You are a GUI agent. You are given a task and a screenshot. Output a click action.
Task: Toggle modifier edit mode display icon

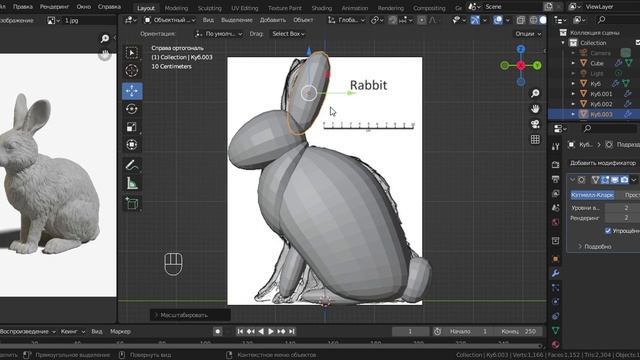pyautogui.click(x=605, y=180)
